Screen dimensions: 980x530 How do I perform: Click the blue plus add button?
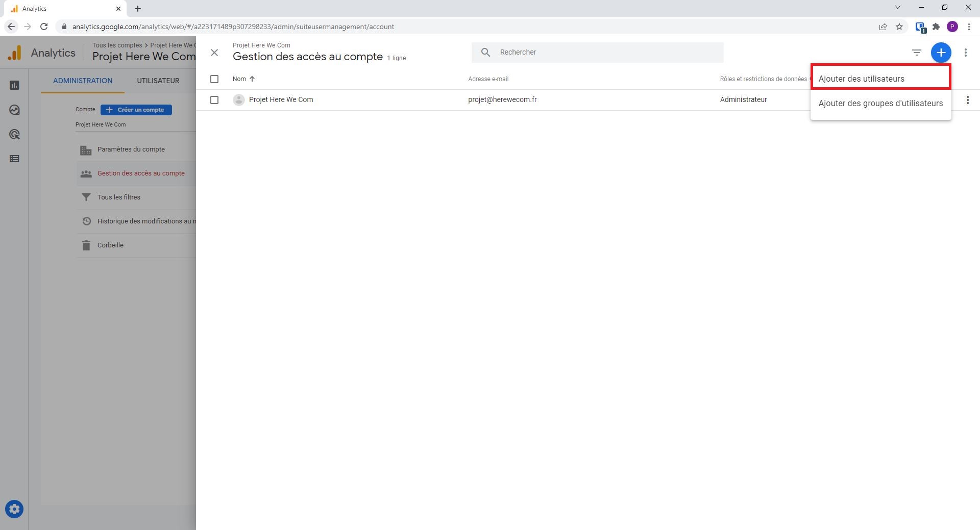tap(941, 53)
